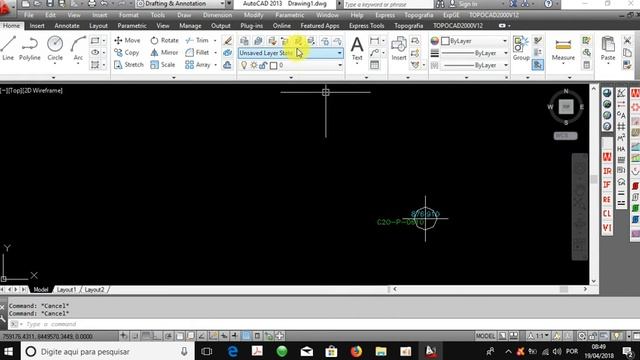Click the Paste clipboard tool
The height and width of the screenshot is (360, 640).
point(608,48)
